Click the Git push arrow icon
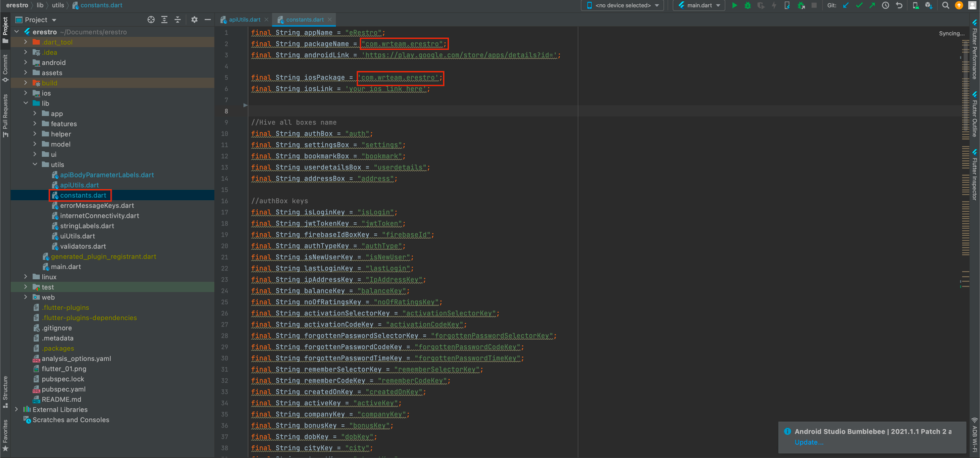The height and width of the screenshot is (458, 980). click(x=872, y=6)
